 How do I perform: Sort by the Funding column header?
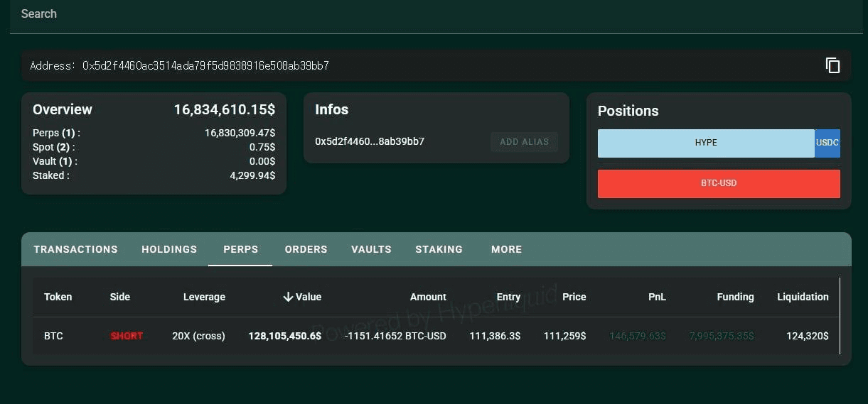pyautogui.click(x=735, y=297)
